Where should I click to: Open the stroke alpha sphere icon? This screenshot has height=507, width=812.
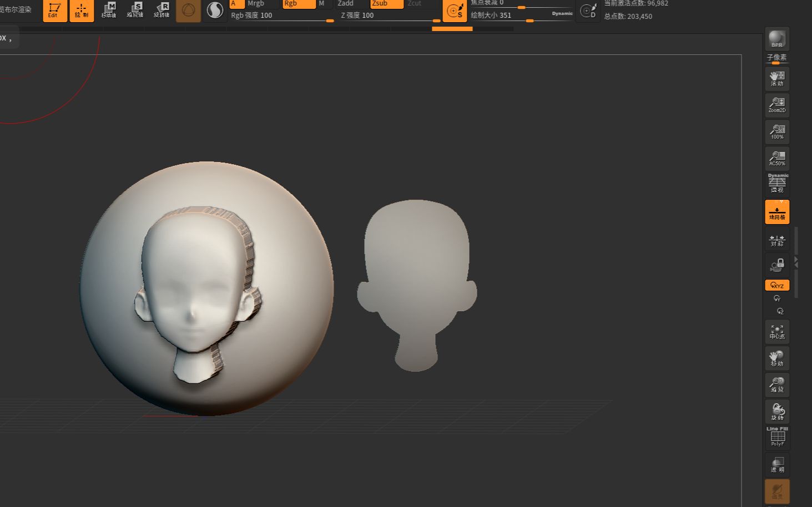coord(215,11)
